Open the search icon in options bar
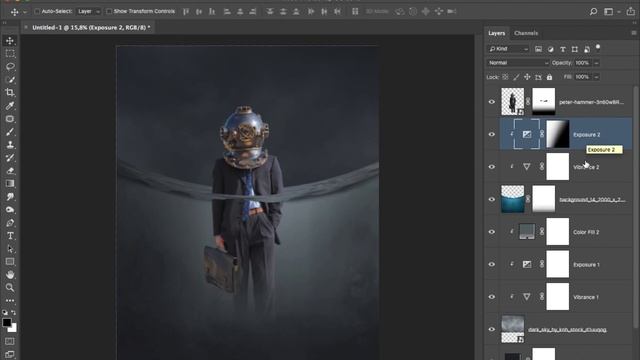Screen dimensions: 640x360 [x=593, y=11]
